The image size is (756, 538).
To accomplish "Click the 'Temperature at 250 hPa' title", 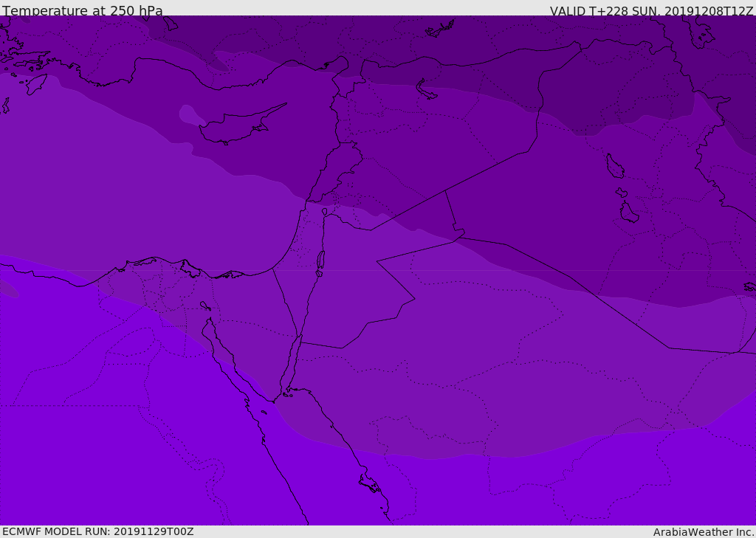I will coord(83,10).
